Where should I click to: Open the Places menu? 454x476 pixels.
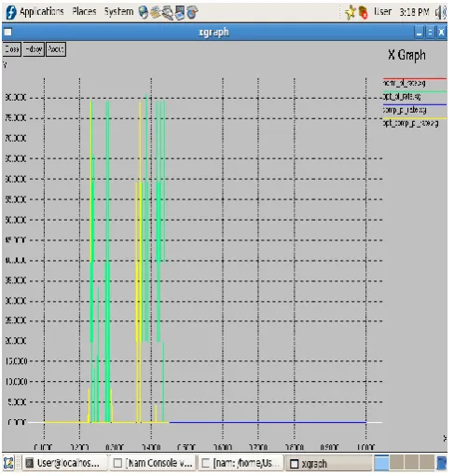(84, 12)
